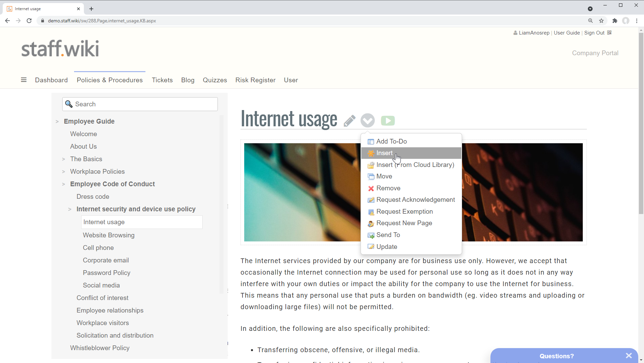Open the Password Policy page

(107, 273)
